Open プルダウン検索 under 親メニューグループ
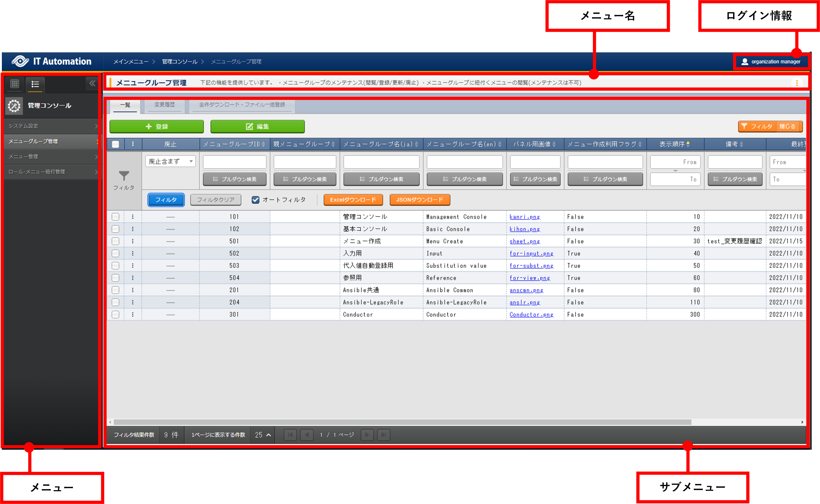Viewport: 820px width, 504px height. click(305, 179)
